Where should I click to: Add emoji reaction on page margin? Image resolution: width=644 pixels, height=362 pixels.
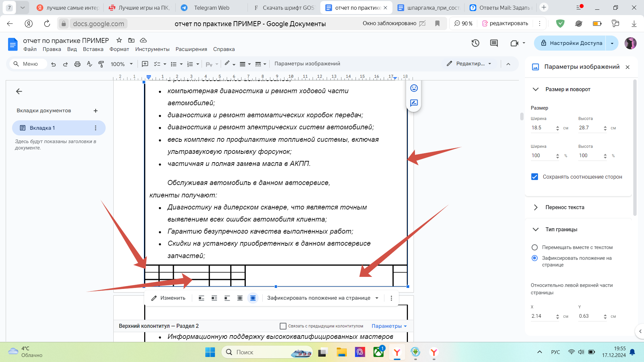(414, 88)
